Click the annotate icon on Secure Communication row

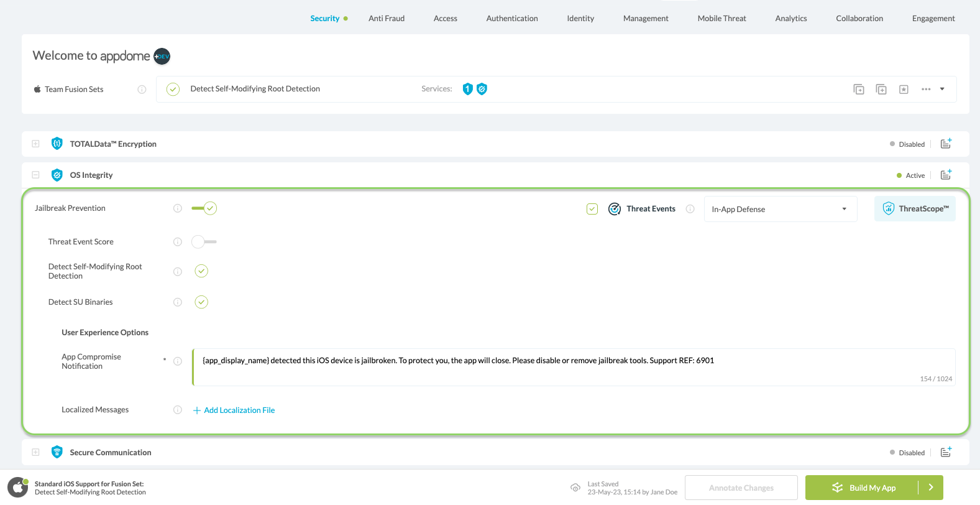coord(946,452)
